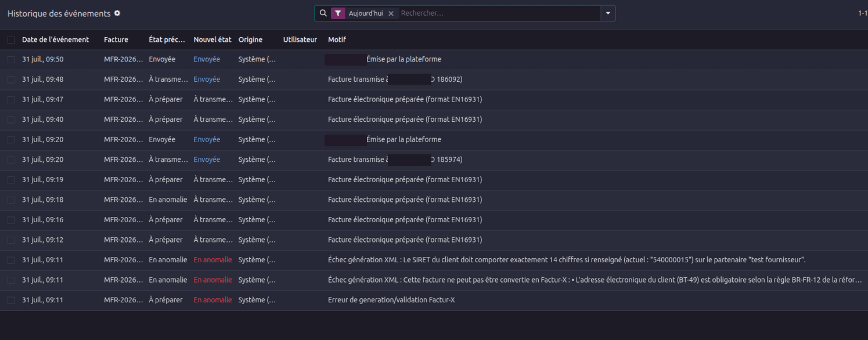Click the funnel icon of Aujourd'hui filter

pos(338,13)
